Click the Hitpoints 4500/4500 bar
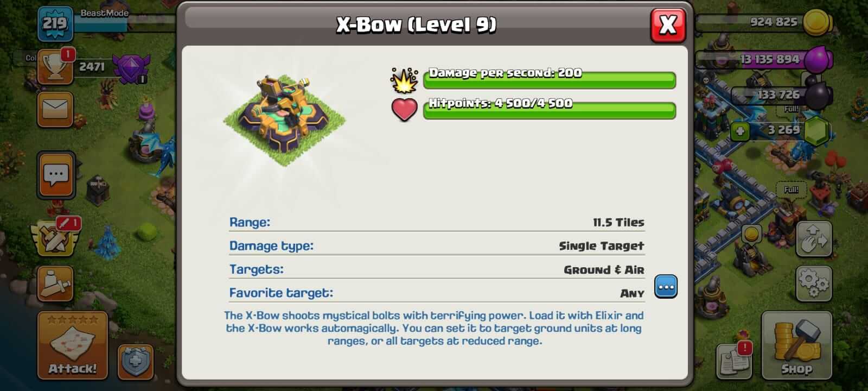 549,110
